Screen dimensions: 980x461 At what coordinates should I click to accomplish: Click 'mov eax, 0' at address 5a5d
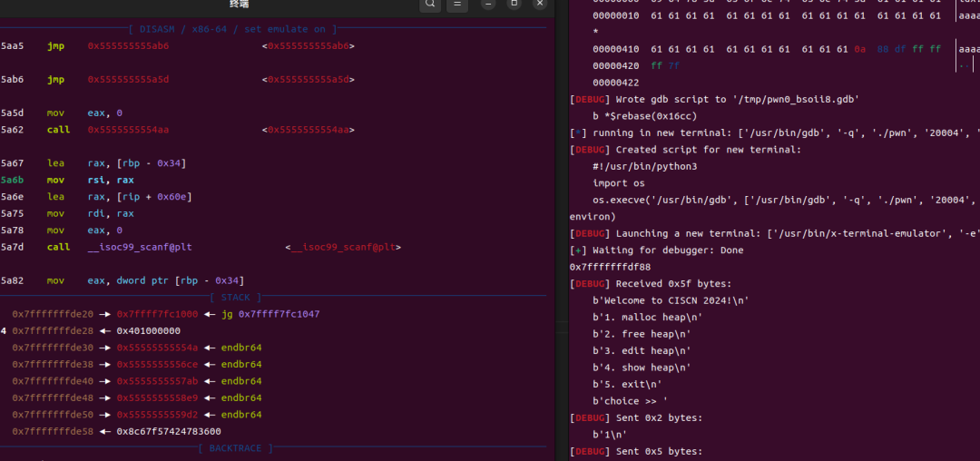click(84, 113)
